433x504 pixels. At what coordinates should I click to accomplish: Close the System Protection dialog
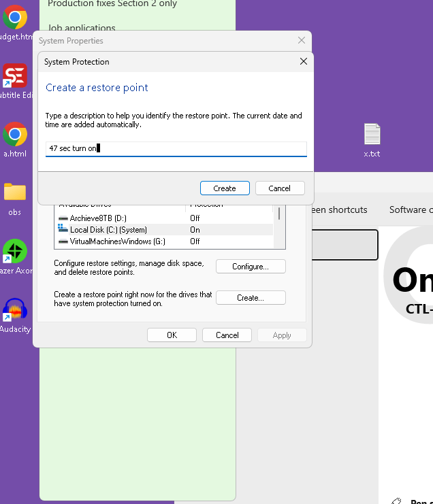pyautogui.click(x=304, y=61)
